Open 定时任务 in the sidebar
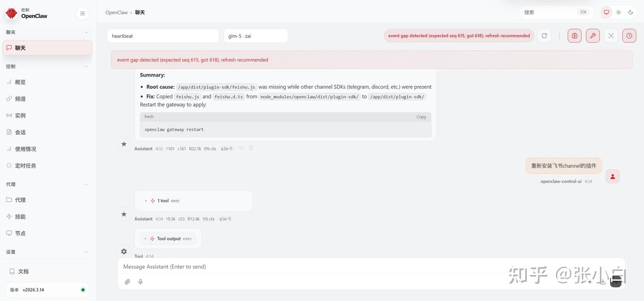Viewport: 644px width, 301px height. click(x=25, y=166)
